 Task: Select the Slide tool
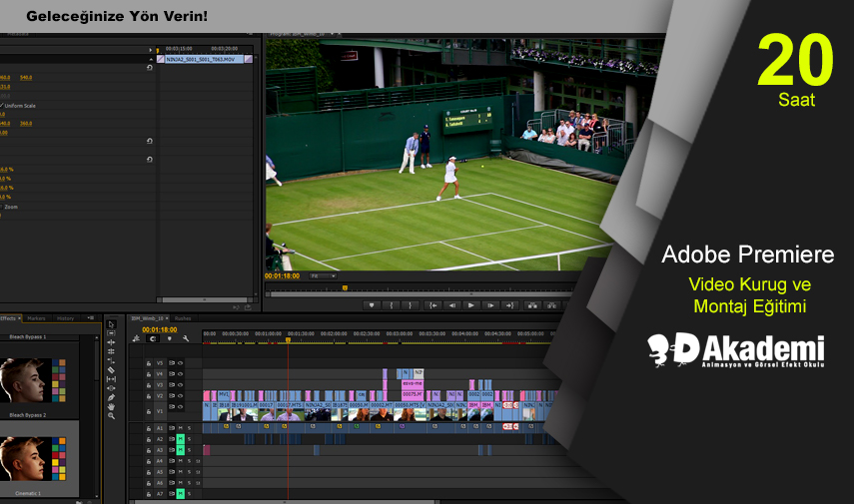[x=111, y=388]
